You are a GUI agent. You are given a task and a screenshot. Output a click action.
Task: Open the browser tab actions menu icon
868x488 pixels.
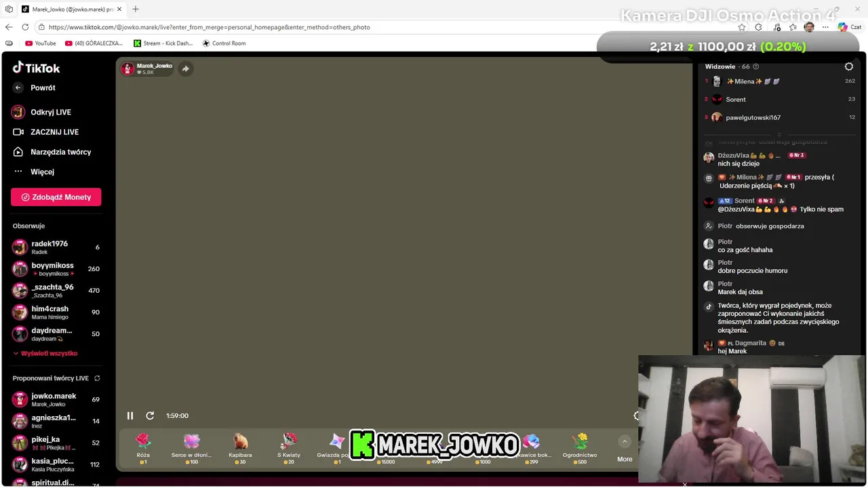coord(9,9)
